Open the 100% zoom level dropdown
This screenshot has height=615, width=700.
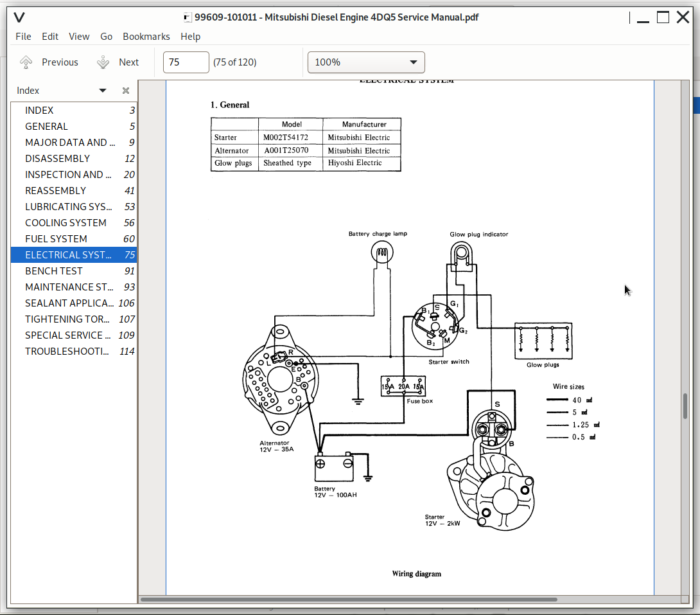coord(366,62)
